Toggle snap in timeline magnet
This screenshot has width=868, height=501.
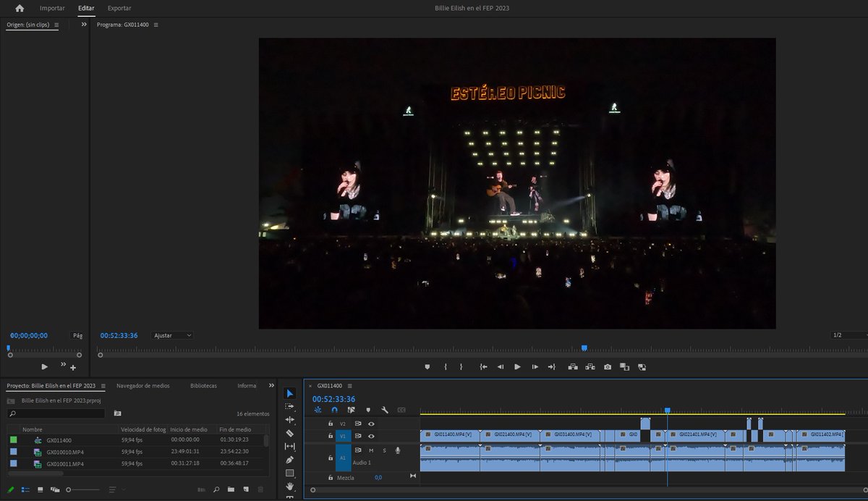click(334, 410)
